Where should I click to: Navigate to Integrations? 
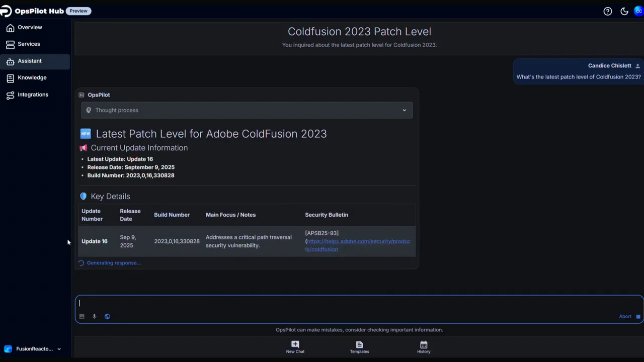tap(33, 95)
